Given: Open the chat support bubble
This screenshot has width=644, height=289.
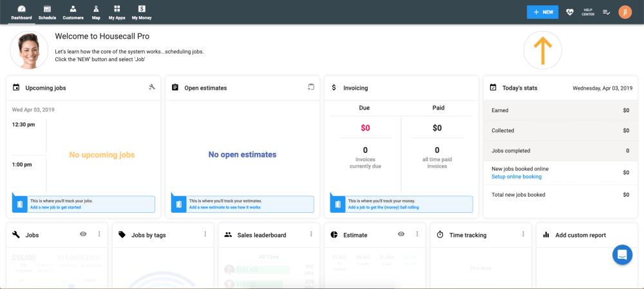Looking at the screenshot, I should click(x=622, y=254).
